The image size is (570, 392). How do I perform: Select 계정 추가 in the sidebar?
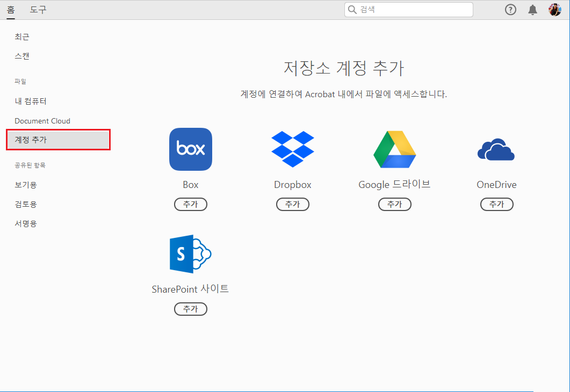point(58,140)
